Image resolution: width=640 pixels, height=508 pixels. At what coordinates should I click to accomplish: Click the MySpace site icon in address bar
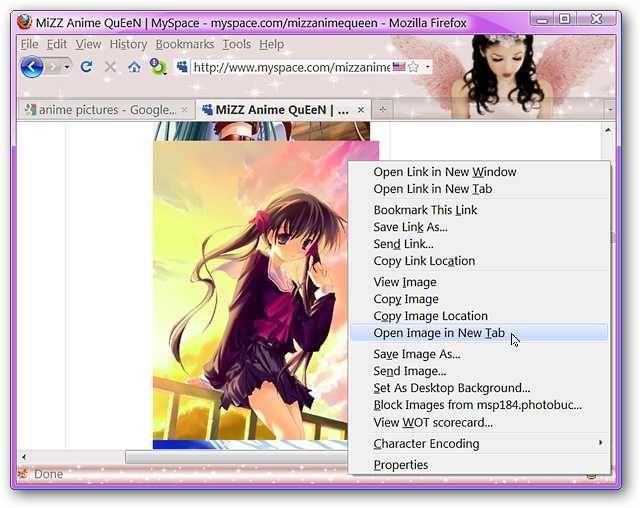click(x=182, y=67)
